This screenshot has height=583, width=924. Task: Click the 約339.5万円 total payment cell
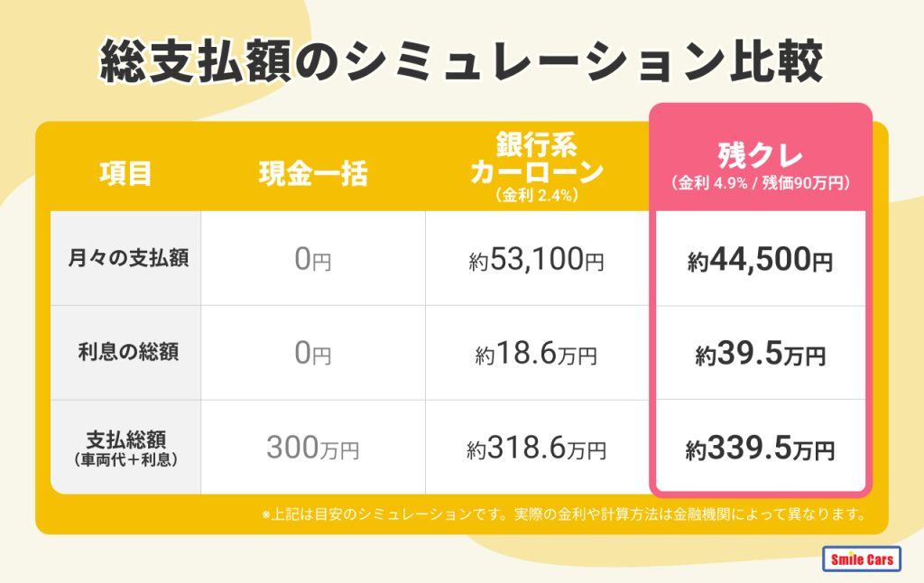pyautogui.click(x=760, y=449)
